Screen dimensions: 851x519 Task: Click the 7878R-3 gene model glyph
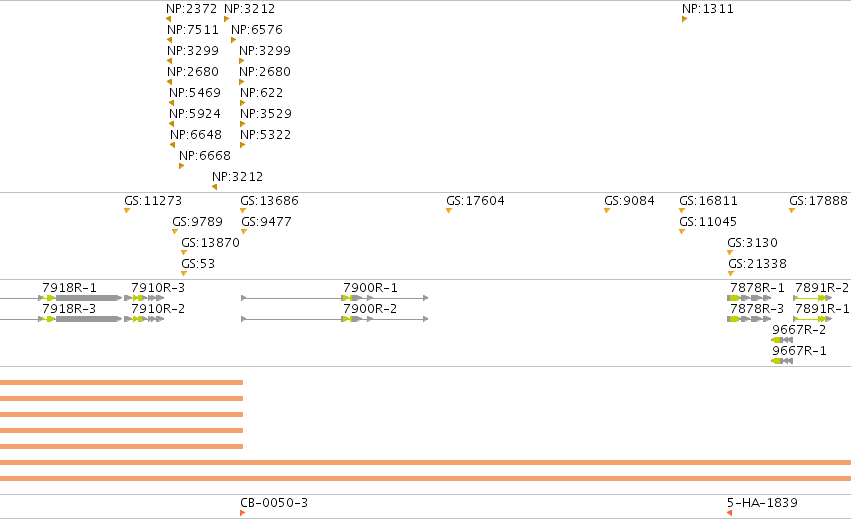[749, 319]
